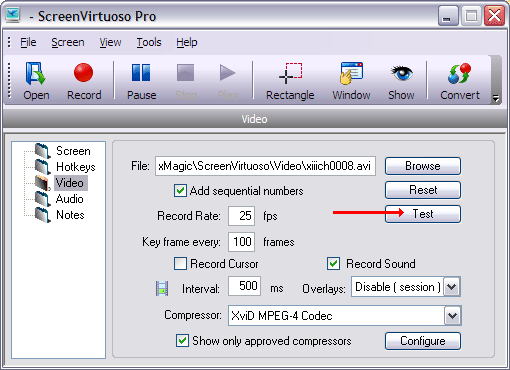Viewport: 510px width, 370px height.
Task: Toggle Show only approved compressors checkbox
Action: [182, 341]
